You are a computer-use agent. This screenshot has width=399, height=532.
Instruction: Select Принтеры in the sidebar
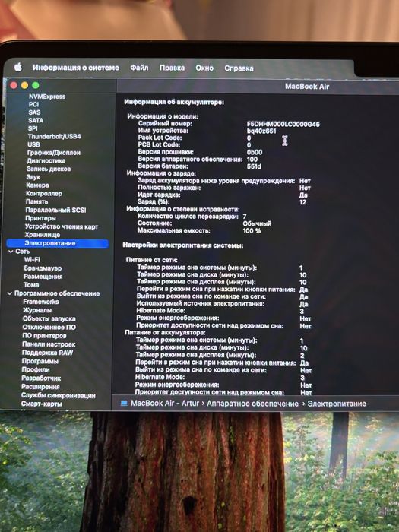coord(40,218)
